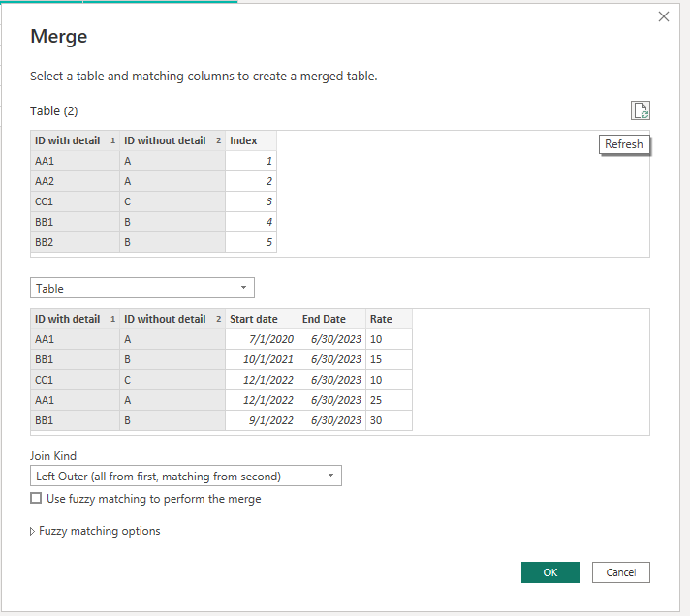Click Index value 5 cell
690x616 pixels.
[251, 242]
